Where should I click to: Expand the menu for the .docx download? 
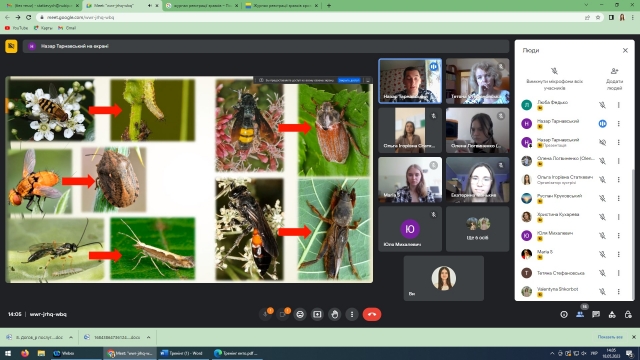click(x=148, y=337)
